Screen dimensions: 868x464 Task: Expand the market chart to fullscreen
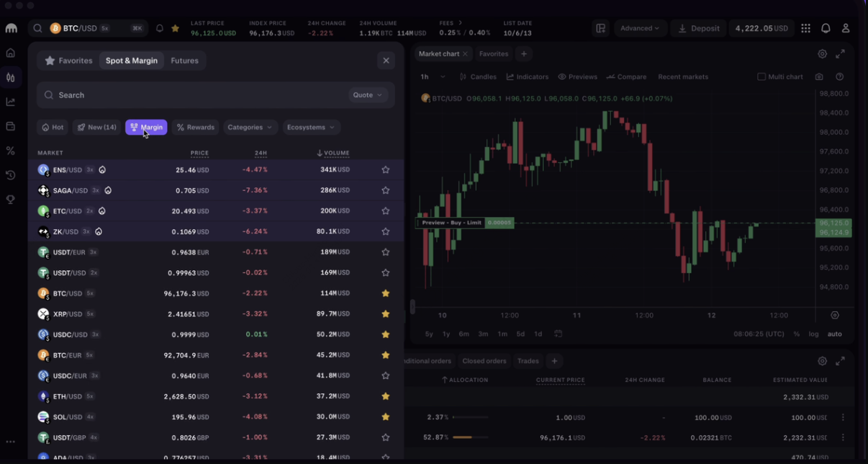click(x=840, y=54)
